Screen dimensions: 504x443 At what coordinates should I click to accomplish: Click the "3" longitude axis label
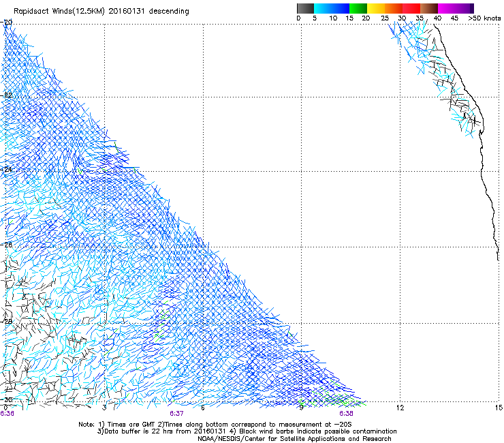[x=104, y=408]
